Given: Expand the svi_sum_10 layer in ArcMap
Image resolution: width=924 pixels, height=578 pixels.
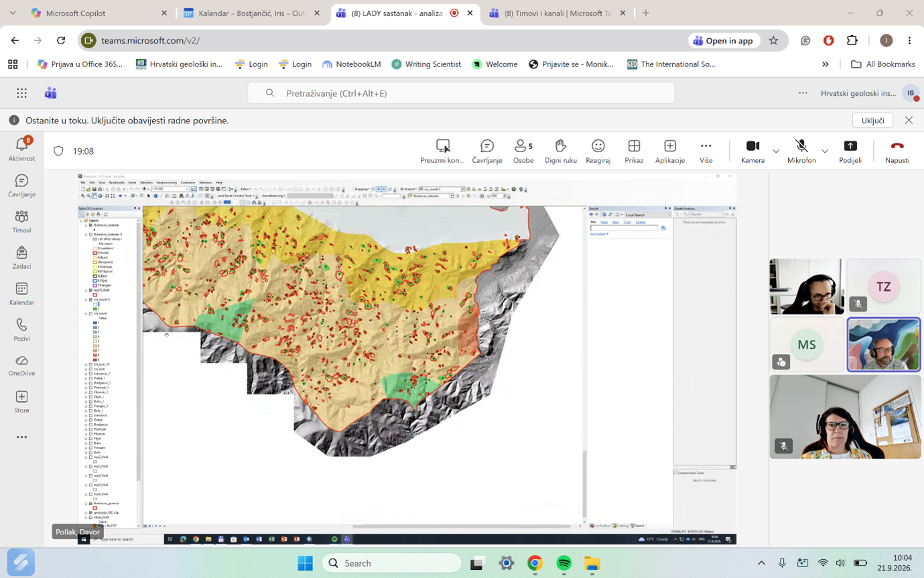Looking at the screenshot, I should coord(86,364).
